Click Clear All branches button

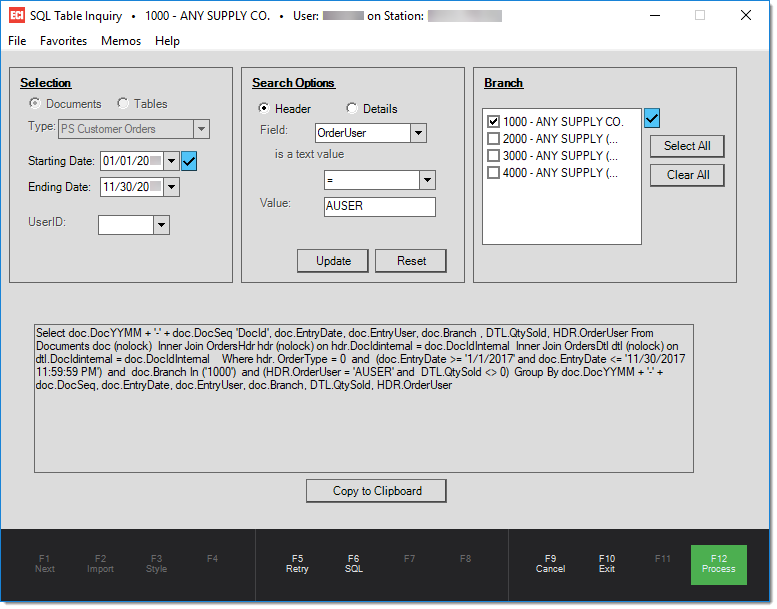coord(687,175)
